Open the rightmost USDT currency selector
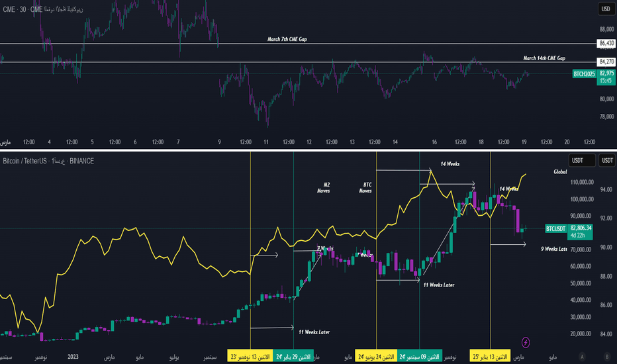The image size is (617, 364). pyautogui.click(x=606, y=160)
